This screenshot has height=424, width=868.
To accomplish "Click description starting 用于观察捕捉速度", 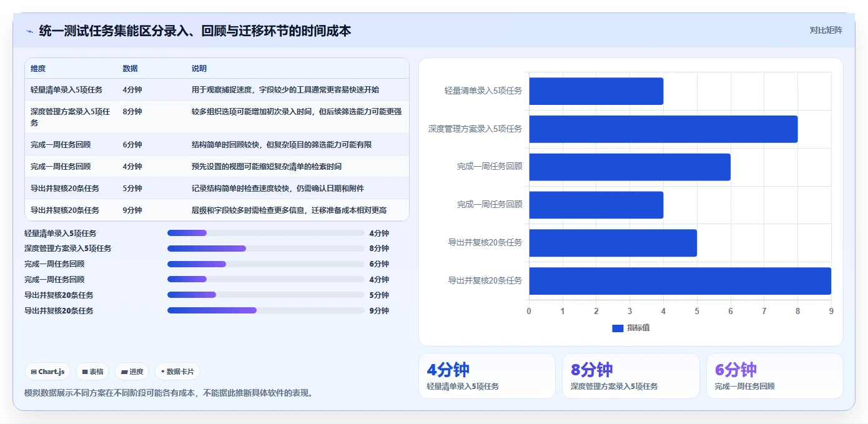I will 285,90.
